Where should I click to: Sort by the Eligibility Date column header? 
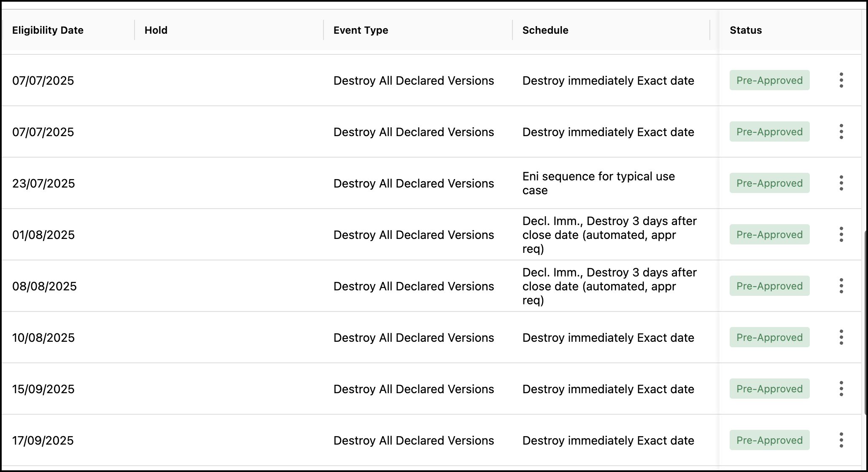click(x=48, y=30)
